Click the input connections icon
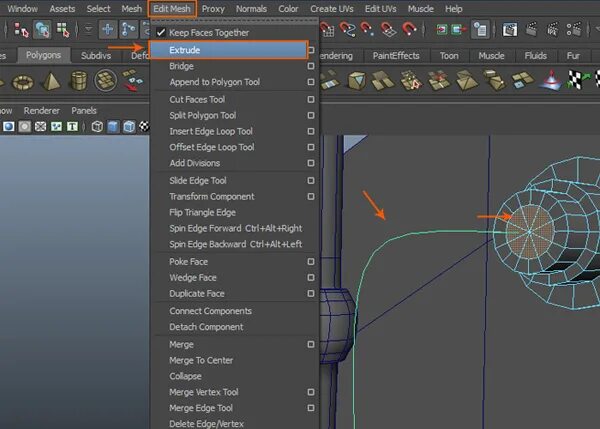The width and height of the screenshot is (600, 429). tap(442, 29)
